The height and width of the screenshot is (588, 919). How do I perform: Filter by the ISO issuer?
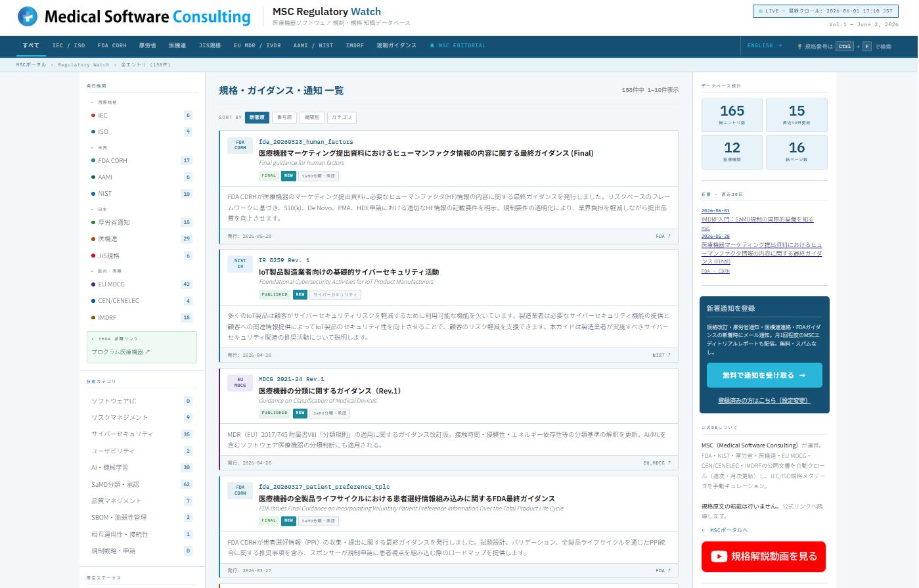point(141,132)
